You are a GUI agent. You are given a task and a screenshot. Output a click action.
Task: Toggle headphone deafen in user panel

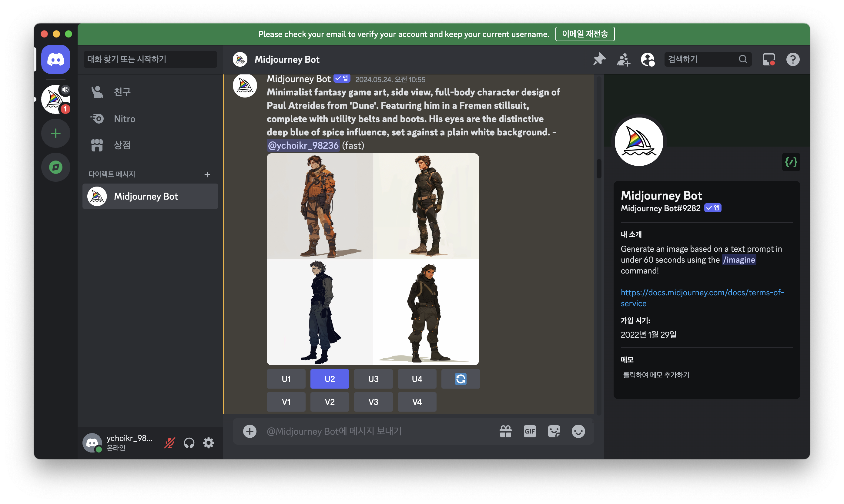click(x=189, y=443)
